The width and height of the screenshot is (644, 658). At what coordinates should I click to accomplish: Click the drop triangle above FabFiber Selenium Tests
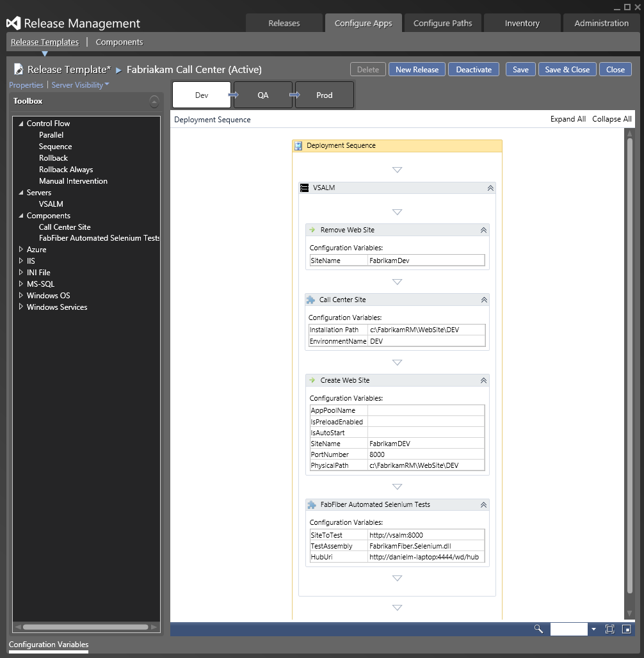coord(397,486)
